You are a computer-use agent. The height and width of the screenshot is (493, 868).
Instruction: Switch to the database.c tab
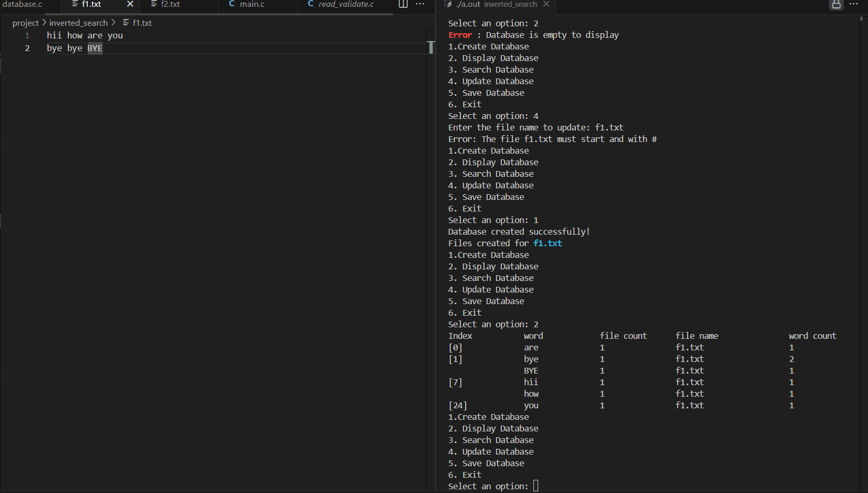[x=23, y=4]
